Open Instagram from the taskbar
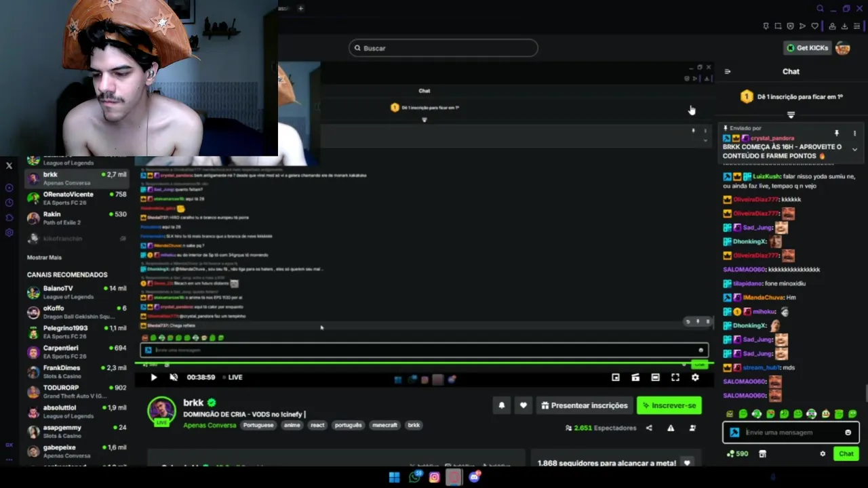 [x=434, y=477]
